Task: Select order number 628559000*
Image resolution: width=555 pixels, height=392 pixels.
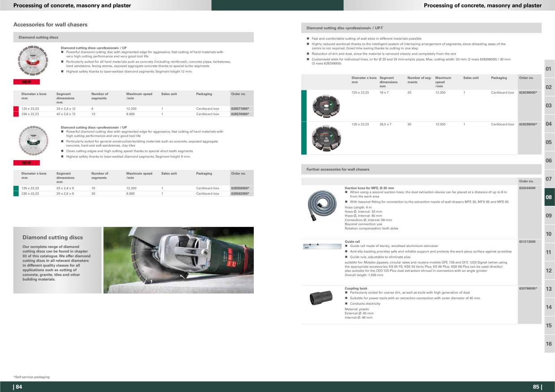Action: tap(240, 188)
